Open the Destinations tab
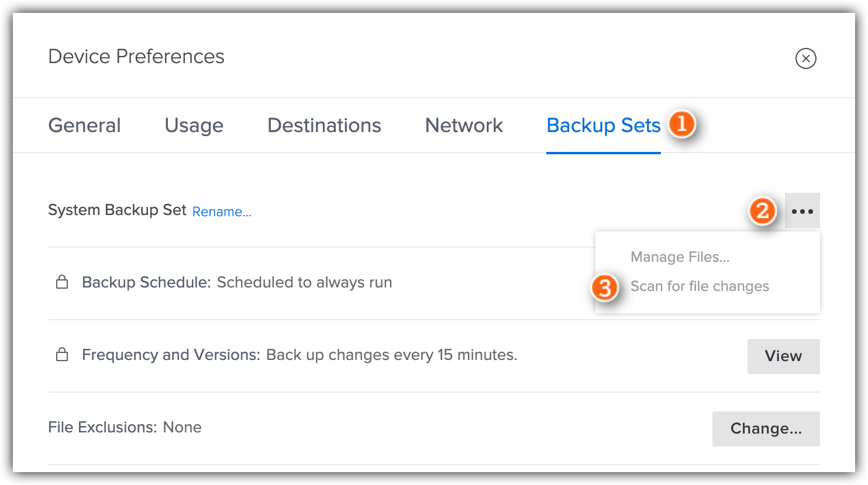 [x=324, y=125]
